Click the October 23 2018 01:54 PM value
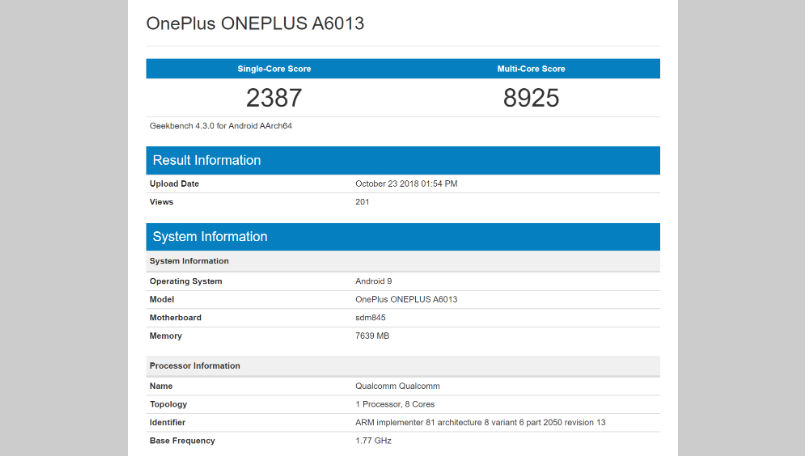The image size is (805, 456). (x=406, y=184)
